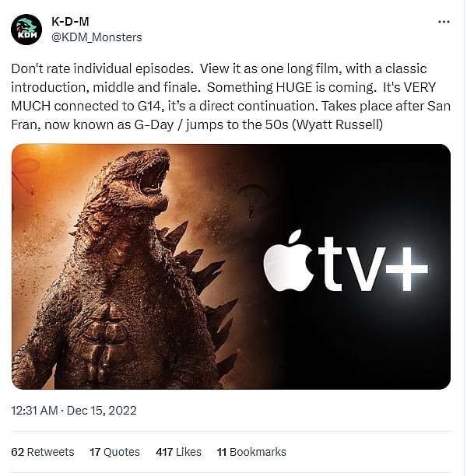Open the @KDM_Monsters handle link
The width and height of the screenshot is (467, 476).
[97, 37]
